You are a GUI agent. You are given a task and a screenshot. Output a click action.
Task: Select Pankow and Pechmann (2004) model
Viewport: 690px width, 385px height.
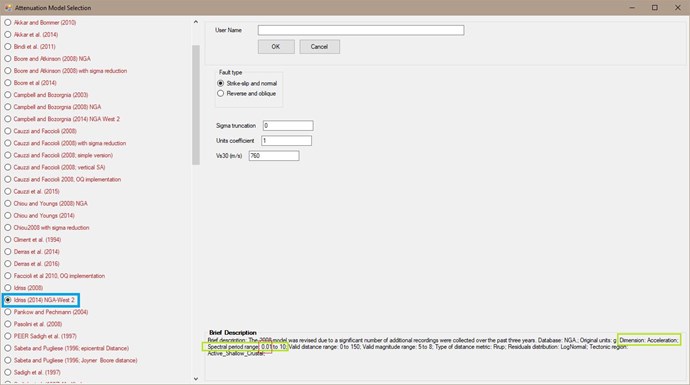point(46,312)
